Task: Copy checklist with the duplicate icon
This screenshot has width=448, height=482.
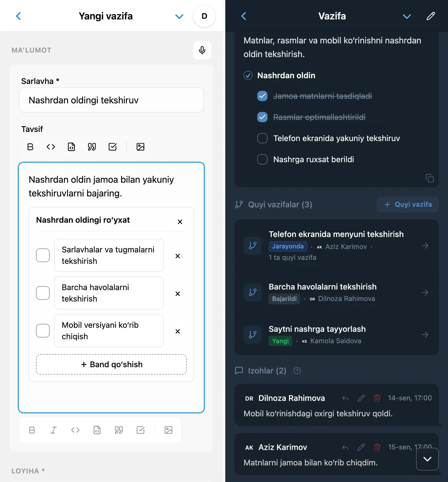Action: [x=430, y=178]
